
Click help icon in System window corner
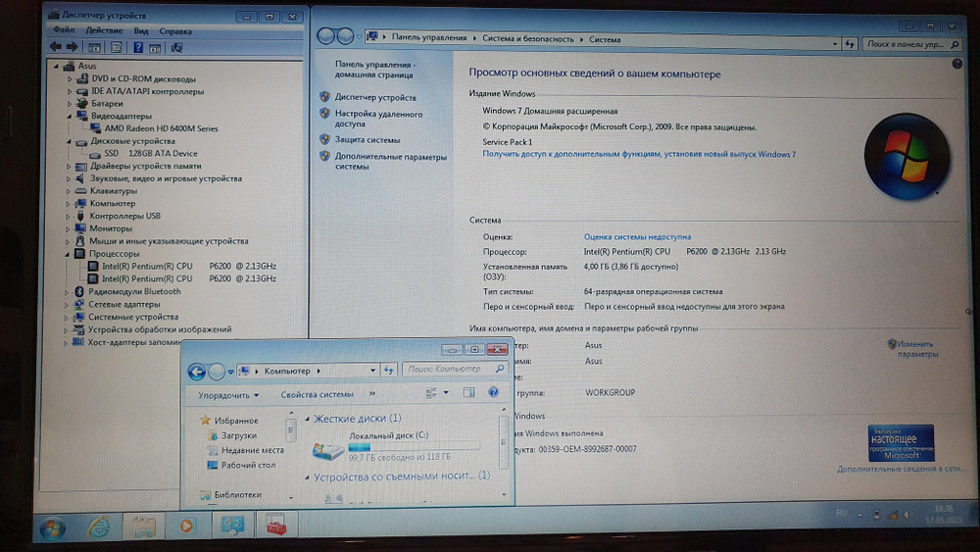(x=956, y=64)
